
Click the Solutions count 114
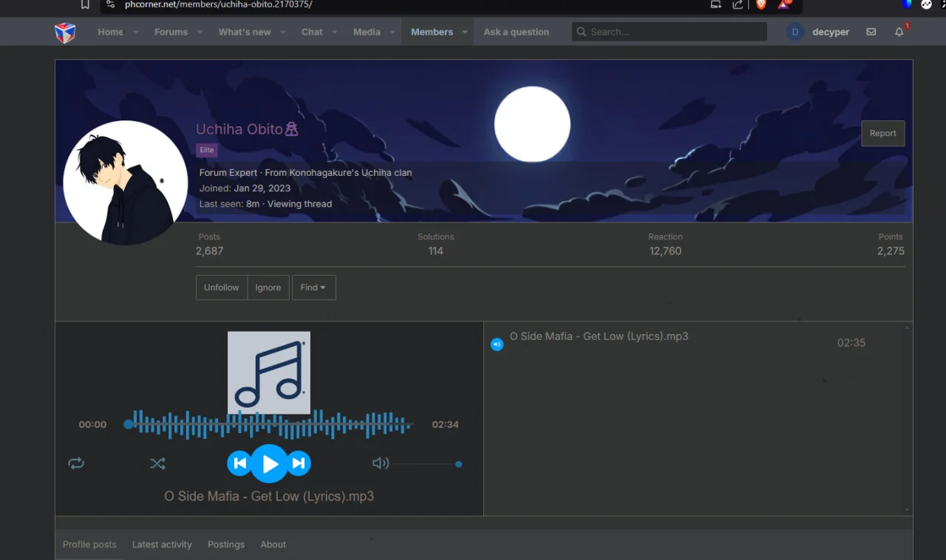point(436,251)
